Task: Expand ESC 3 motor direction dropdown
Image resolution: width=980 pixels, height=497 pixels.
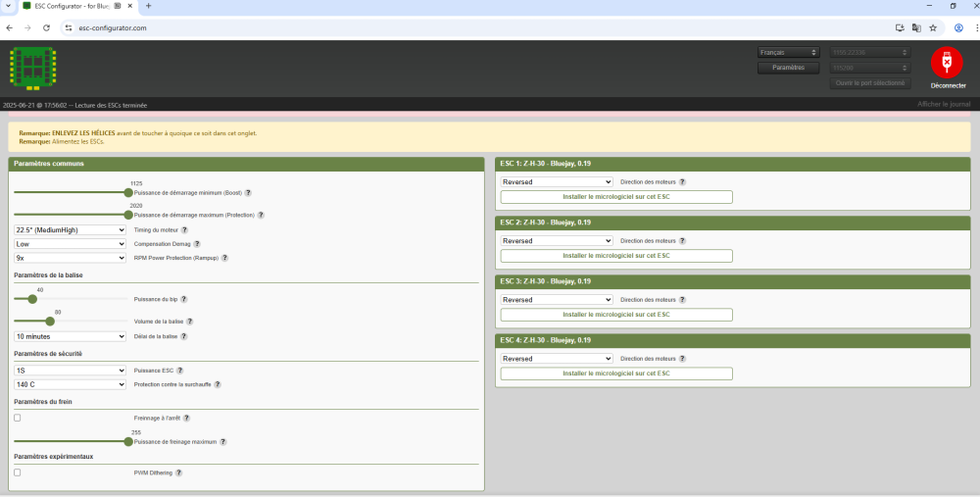Action: (556, 300)
